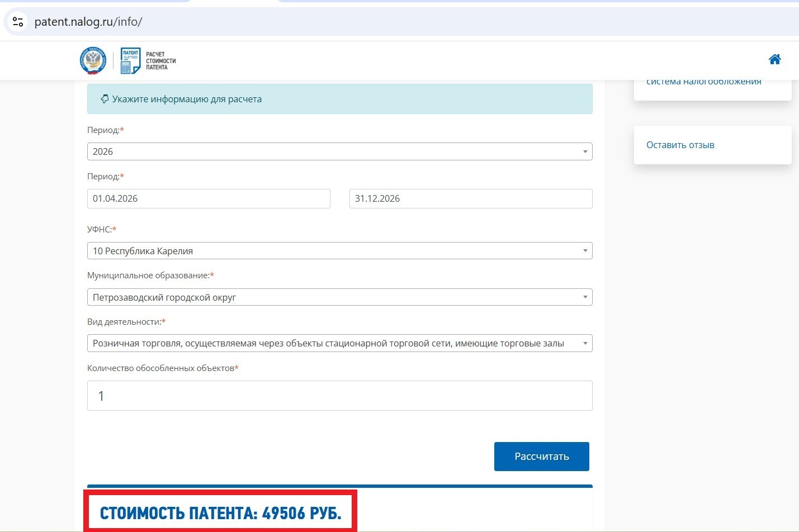Click the start date field 01.04.2026
799x532 pixels.
coord(209,199)
